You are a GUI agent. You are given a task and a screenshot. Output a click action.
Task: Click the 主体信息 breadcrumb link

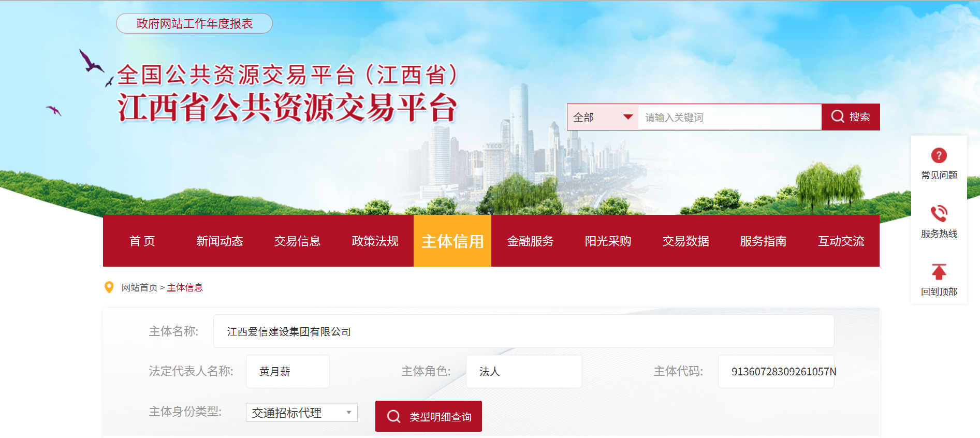[185, 287]
